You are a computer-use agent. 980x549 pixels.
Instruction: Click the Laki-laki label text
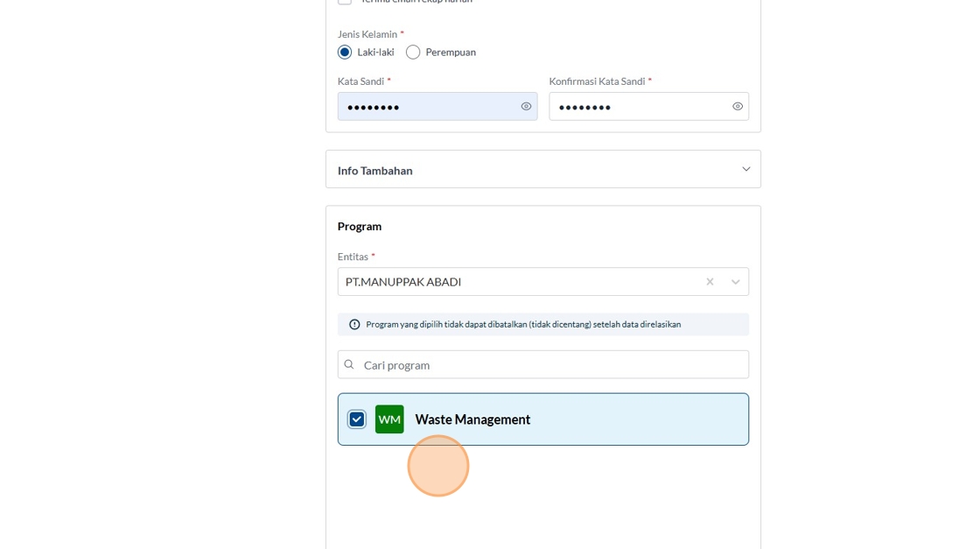[375, 53]
